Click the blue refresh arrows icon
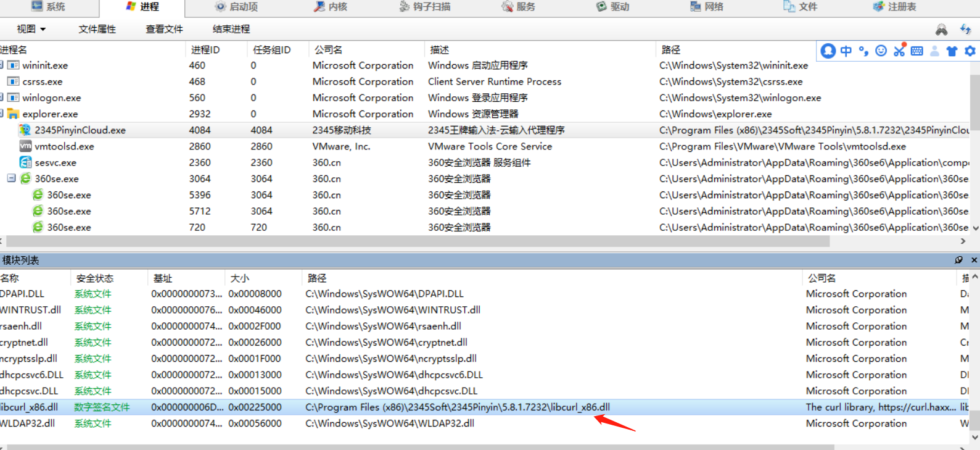 click(966, 29)
